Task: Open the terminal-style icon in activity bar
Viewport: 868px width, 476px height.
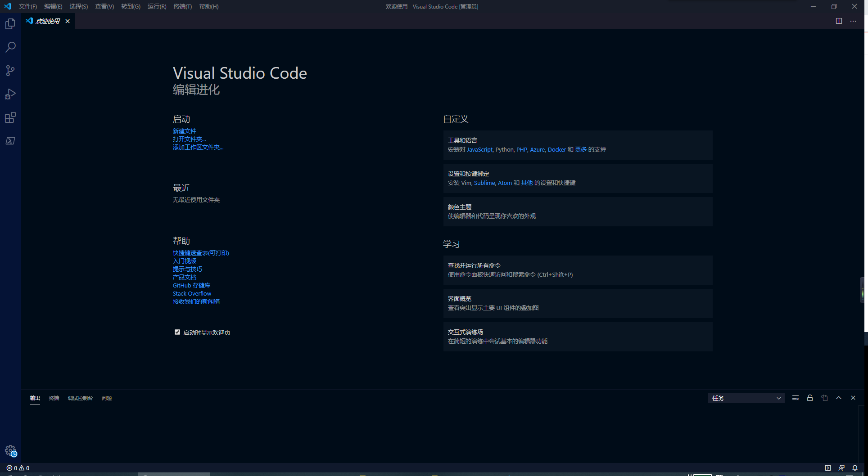Action: click(10, 141)
